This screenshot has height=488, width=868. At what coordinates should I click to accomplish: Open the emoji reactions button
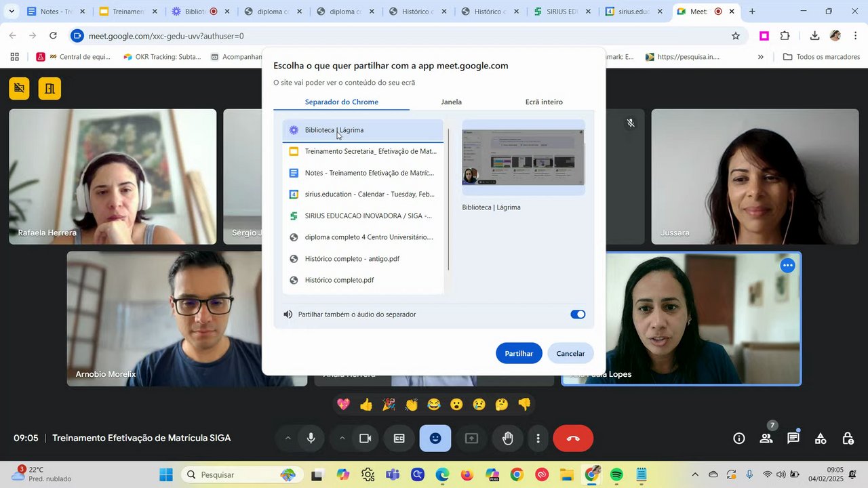click(435, 439)
